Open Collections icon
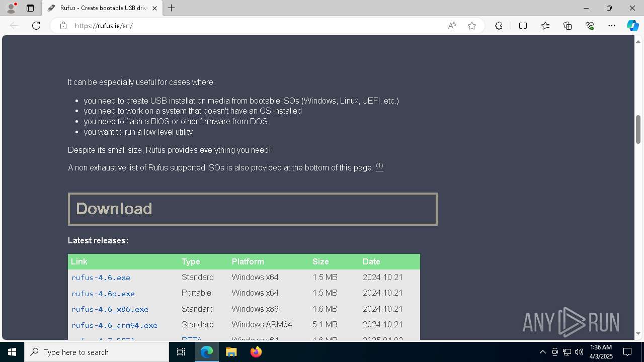This screenshot has width=644, height=362. click(568, 26)
